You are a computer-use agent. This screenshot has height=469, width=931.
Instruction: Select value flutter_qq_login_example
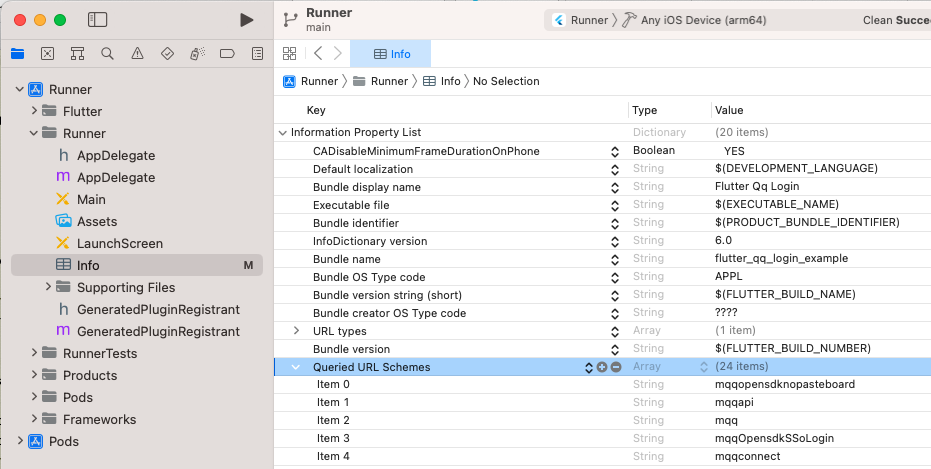(781, 258)
